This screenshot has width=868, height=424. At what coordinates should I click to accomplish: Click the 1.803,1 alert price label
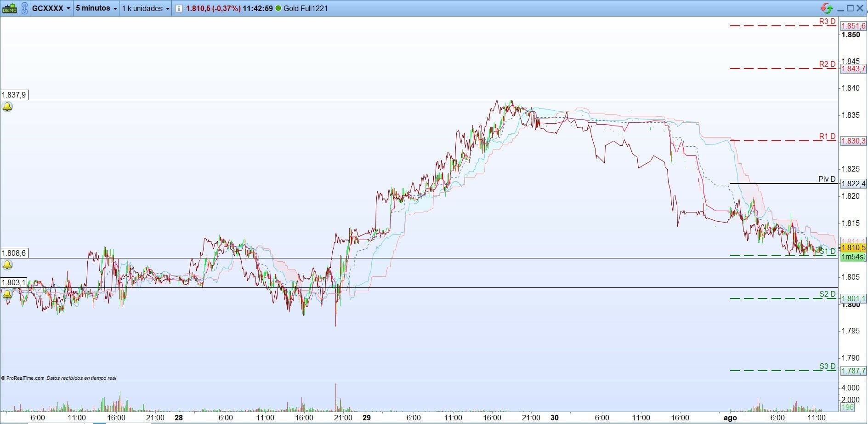[14, 282]
